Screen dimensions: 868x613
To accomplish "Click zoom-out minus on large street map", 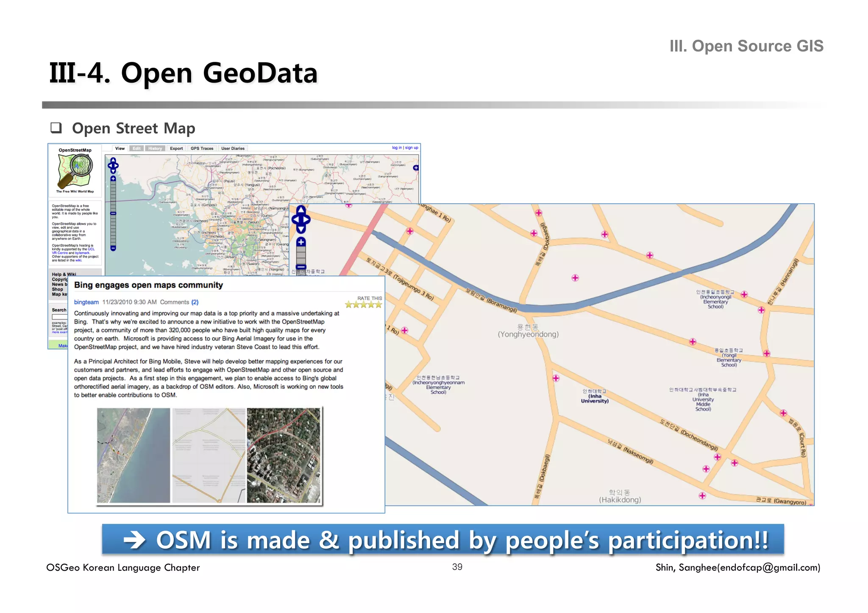I will [301, 267].
